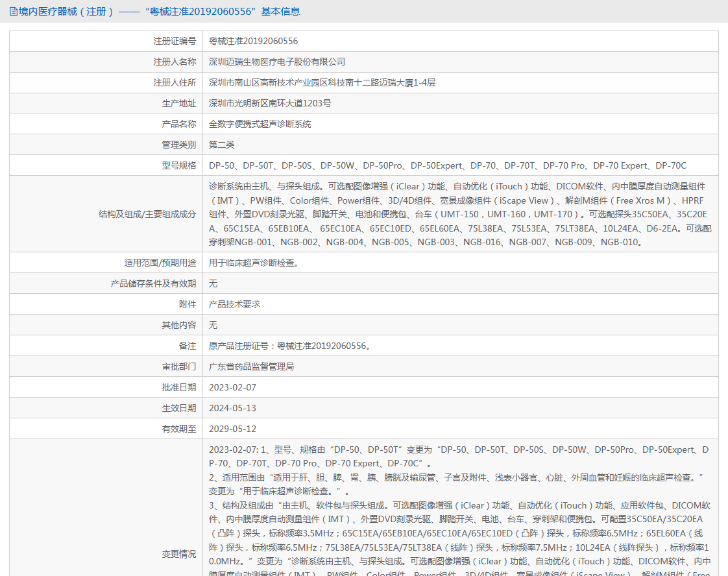Click the label 管理类别
728x576 pixels.
click(178, 145)
